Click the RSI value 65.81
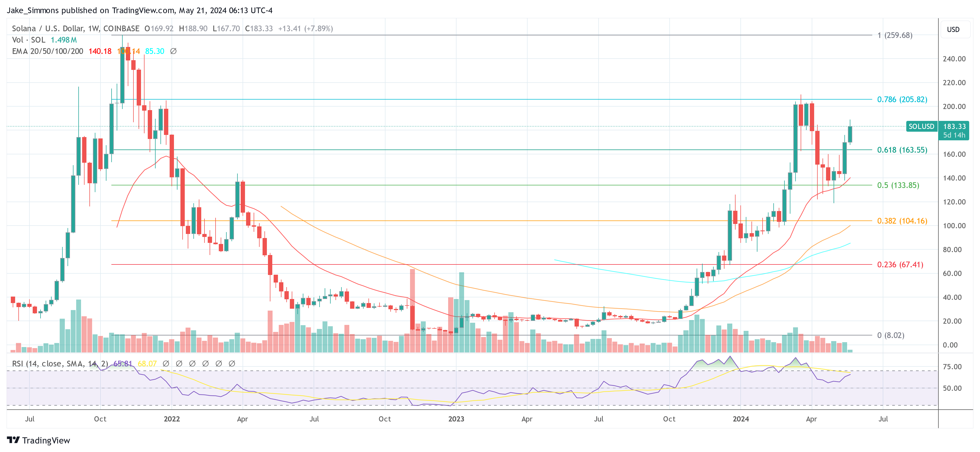 pos(123,363)
